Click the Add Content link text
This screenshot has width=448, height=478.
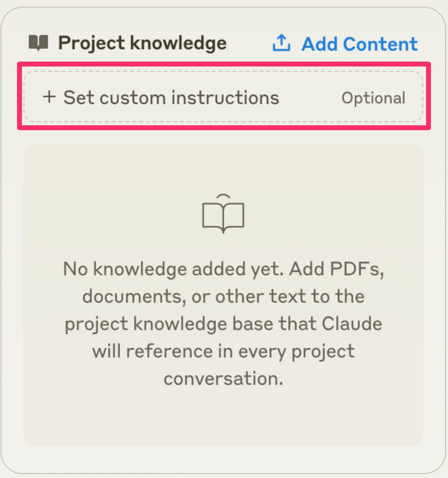(359, 44)
